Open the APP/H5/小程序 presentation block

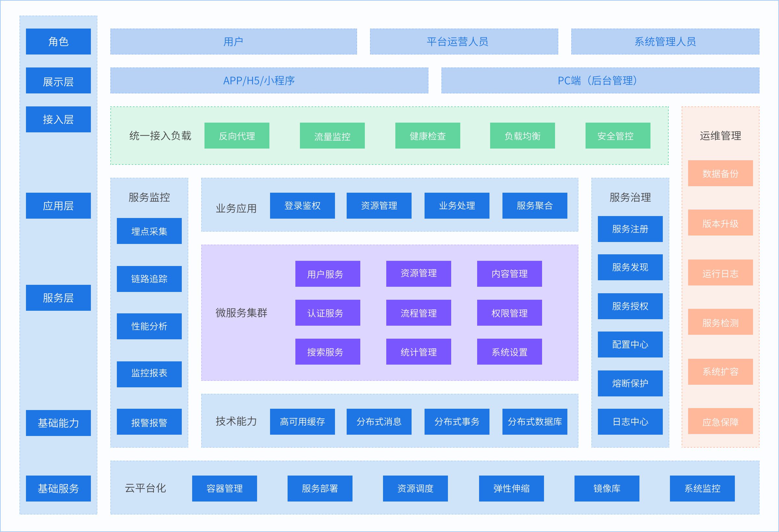click(269, 80)
